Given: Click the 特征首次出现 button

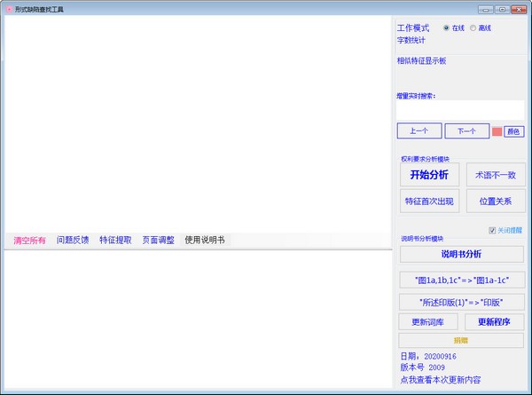Looking at the screenshot, I should [x=429, y=201].
